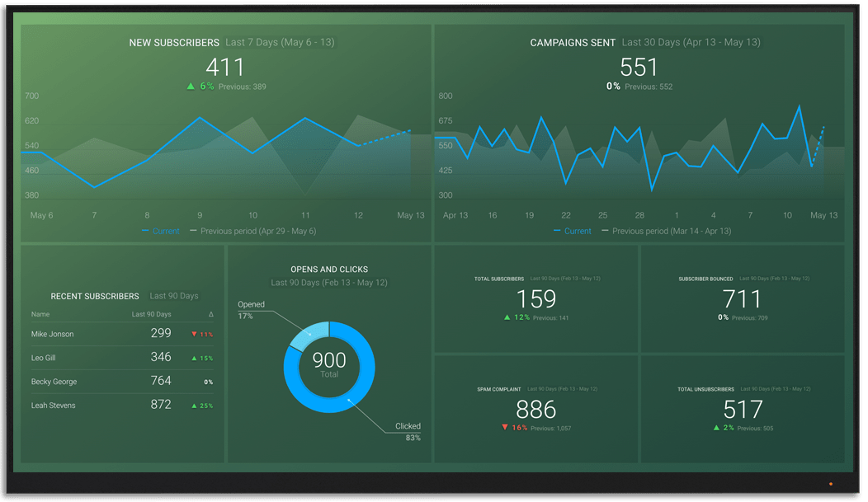Toggle the Current series in New Subscribers legend
This screenshot has width=868, height=502.
click(161, 232)
